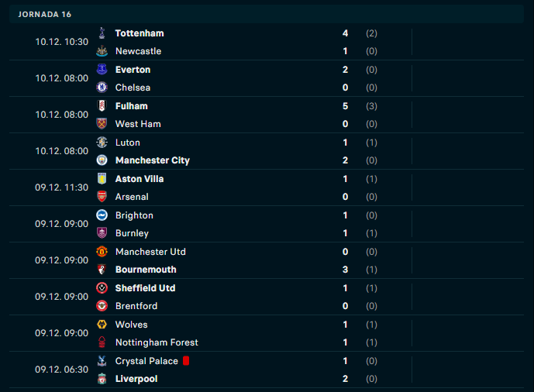Select the Everton badge icon
The height and width of the screenshot is (392, 534).
[102, 70]
